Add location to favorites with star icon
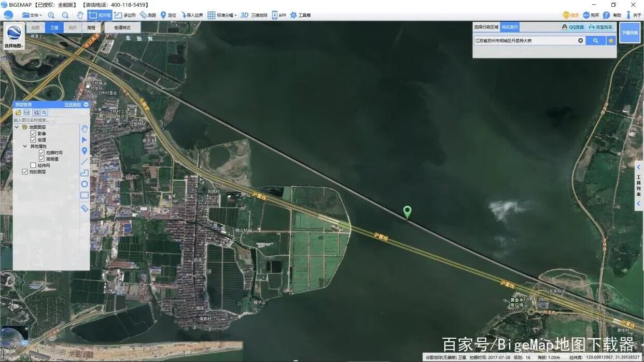Viewport: 644px width, 362px height. tap(611, 40)
